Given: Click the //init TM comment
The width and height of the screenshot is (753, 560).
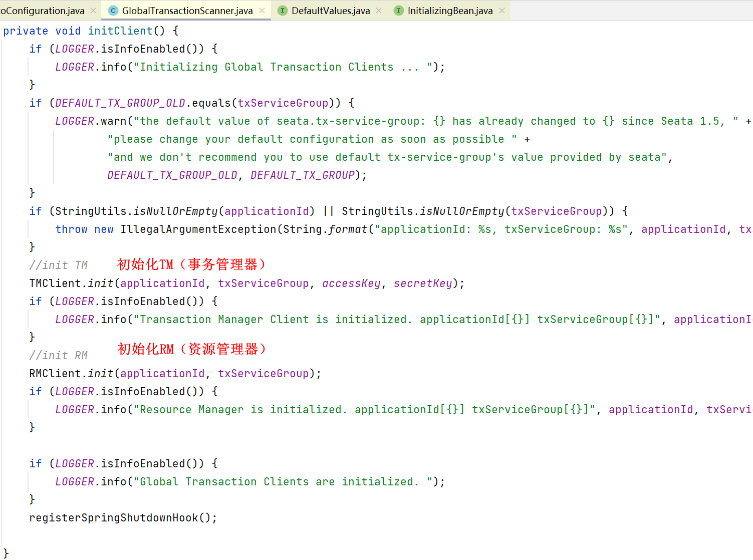Looking at the screenshot, I should point(59,265).
